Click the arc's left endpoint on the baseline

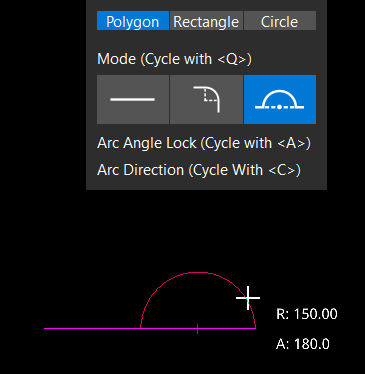[x=140, y=328]
